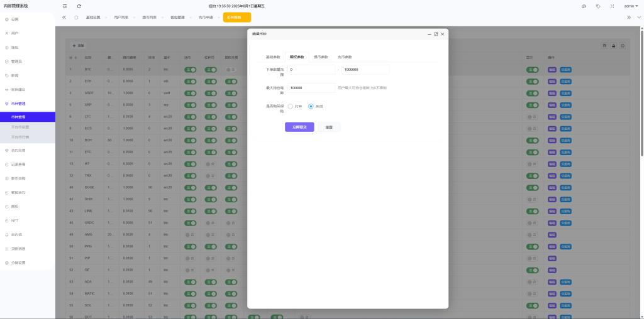
Task: Click the home icon in tab bar
Action: 76,17
